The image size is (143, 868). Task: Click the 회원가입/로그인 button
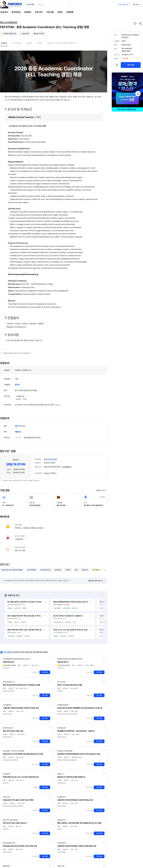point(123,4)
